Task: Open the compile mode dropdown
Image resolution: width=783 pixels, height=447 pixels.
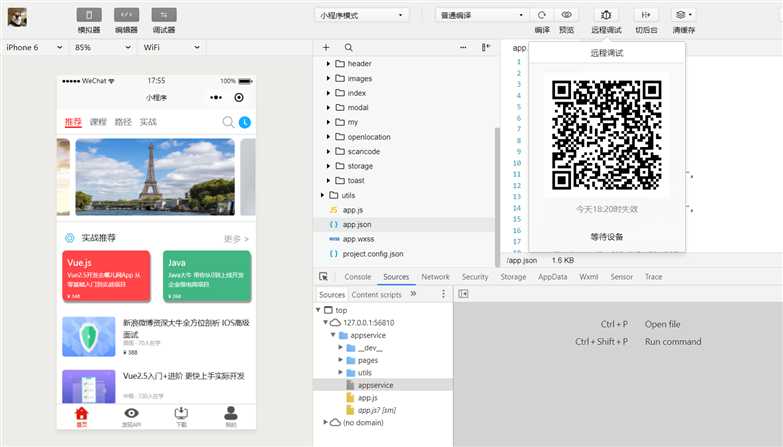Action: 481,15
